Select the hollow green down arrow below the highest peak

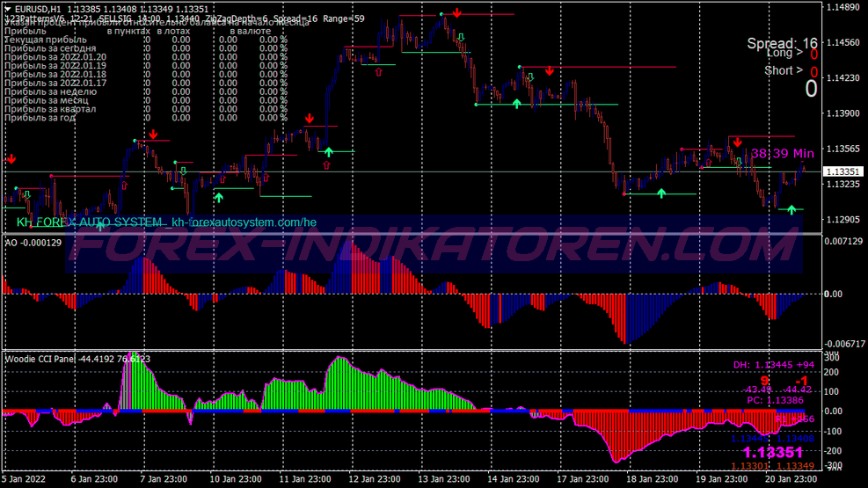[x=461, y=38]
